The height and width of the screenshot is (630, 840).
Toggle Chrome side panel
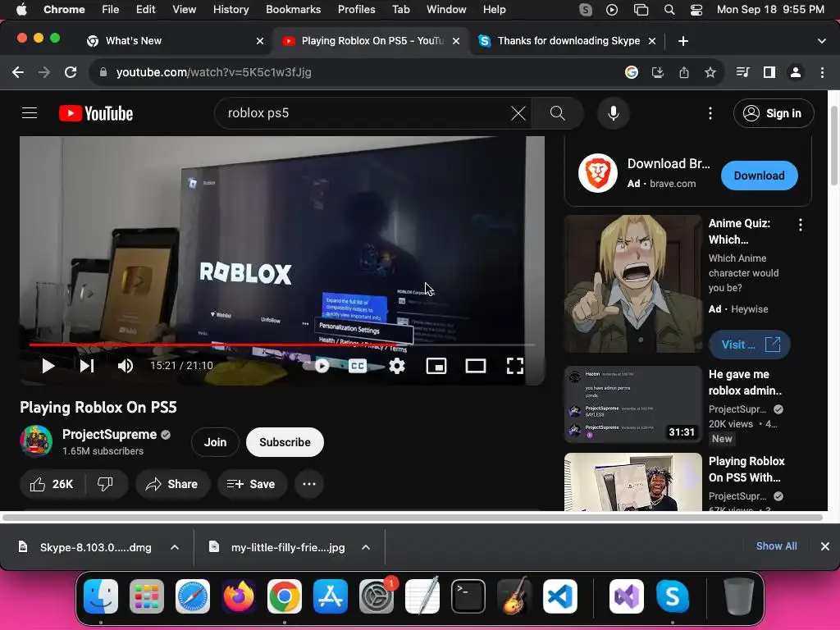click(769, 72)
